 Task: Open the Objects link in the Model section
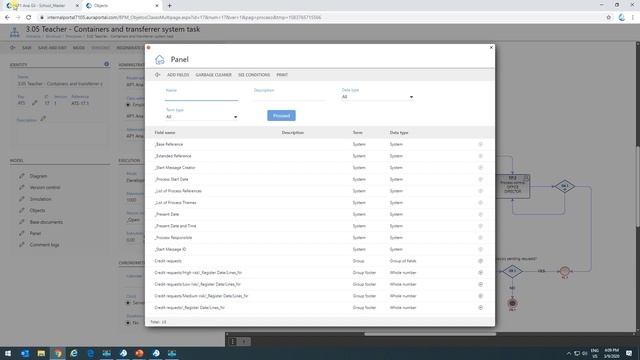[x=38, y=211]
